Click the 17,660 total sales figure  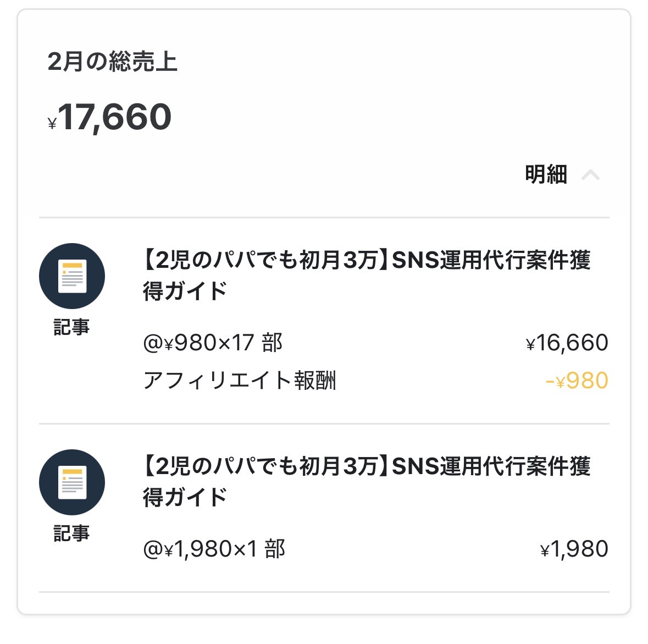pyautogui.click(x=115, y=117)
